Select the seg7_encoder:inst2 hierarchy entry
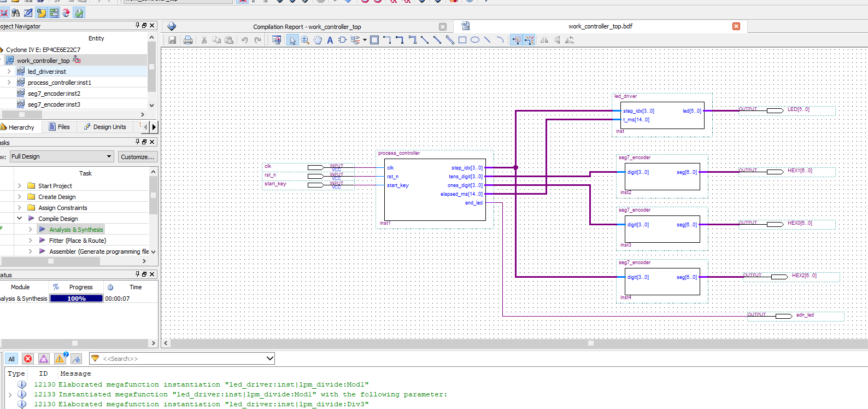The width and height of the screenshot is (868, 409). tap(54, 94)
